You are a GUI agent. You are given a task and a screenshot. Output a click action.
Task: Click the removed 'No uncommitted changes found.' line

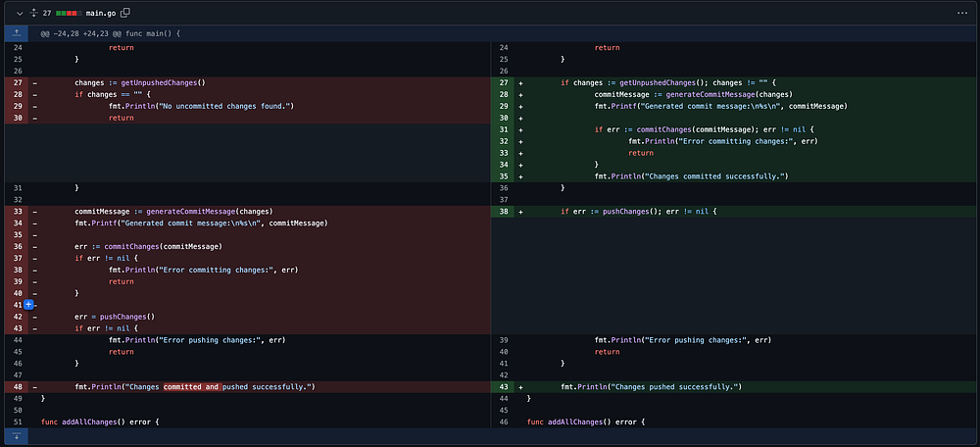(x=201, y=106)
